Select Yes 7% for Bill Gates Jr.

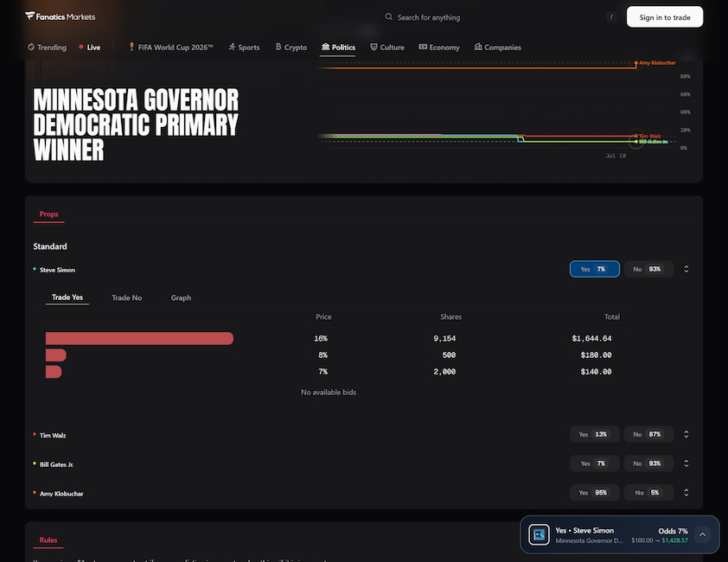(595, 463)
